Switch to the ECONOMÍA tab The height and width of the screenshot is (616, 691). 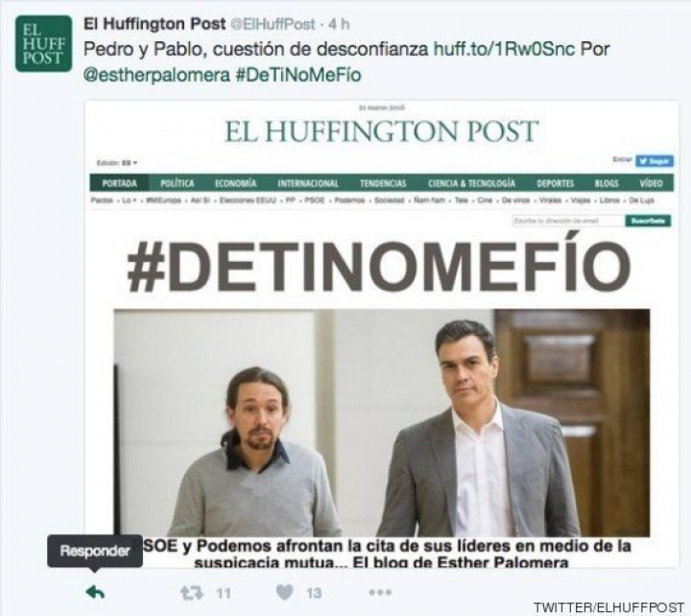coord(235,183)
